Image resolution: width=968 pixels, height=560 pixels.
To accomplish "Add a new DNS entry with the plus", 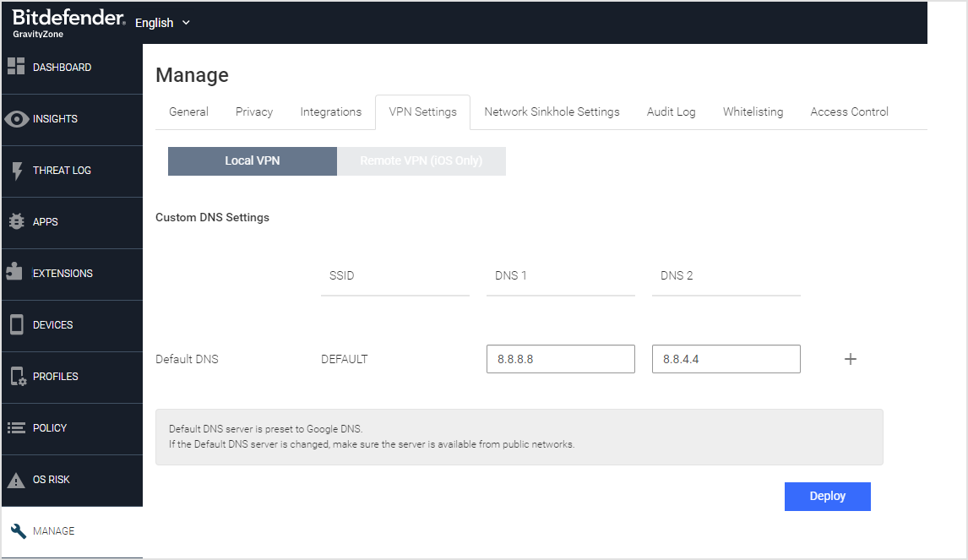I will [x=850, y=359].
